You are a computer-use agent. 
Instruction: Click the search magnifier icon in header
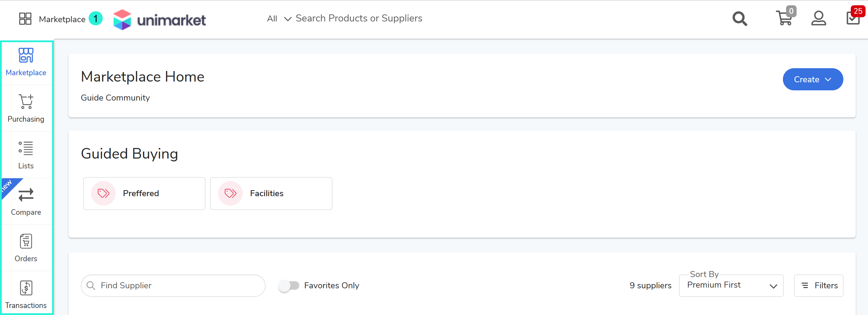pyautogui.click(x=740, y=19)
